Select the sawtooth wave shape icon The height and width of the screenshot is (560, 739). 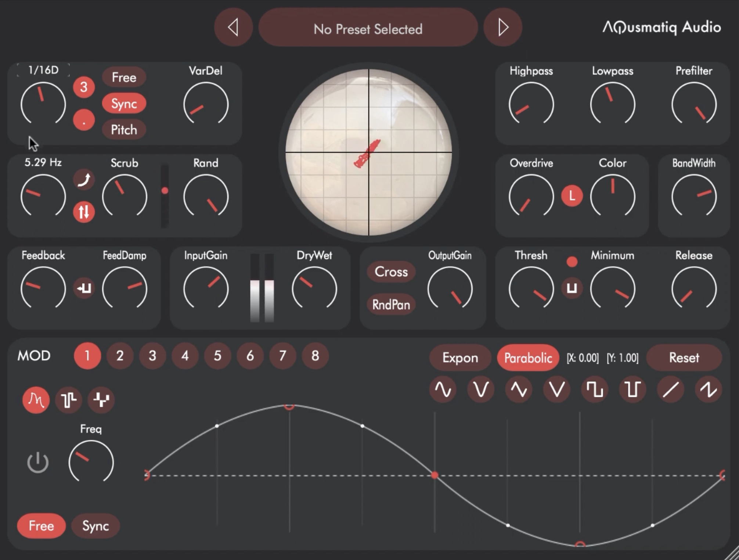click(708, 389)
